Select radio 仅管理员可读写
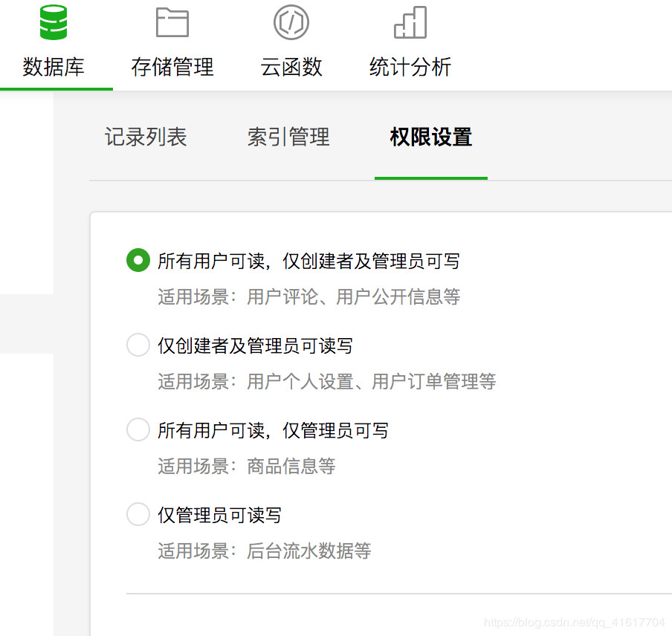This screenshot has height=636, width=672. tap(138, 514)
